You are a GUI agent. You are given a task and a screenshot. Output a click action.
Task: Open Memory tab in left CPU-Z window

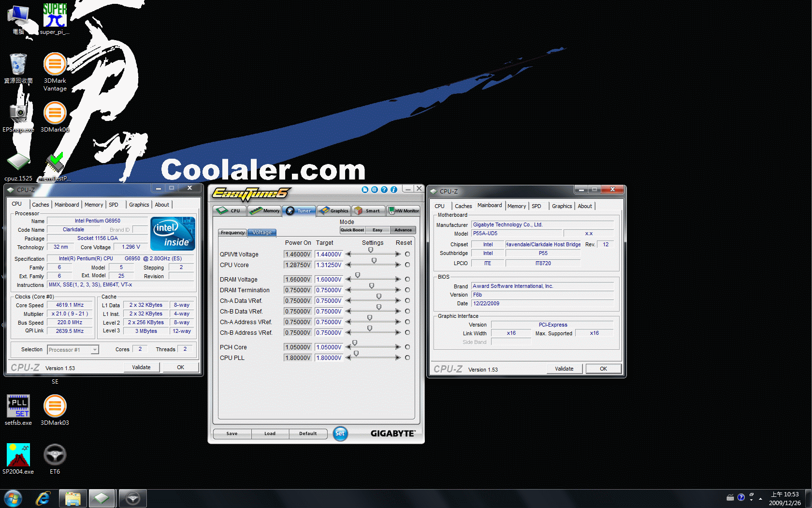point(94,205)
